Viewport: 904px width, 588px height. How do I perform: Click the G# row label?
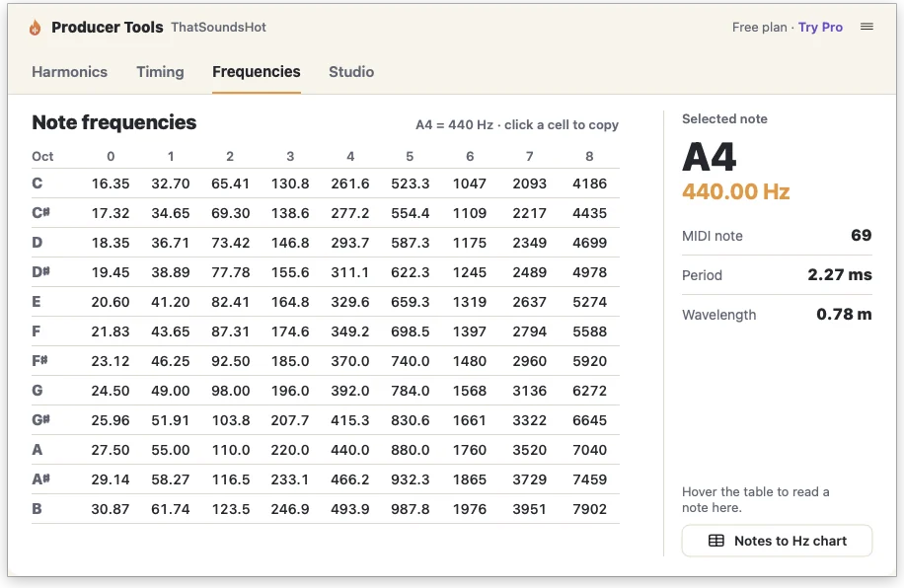(x=40, y=420)
